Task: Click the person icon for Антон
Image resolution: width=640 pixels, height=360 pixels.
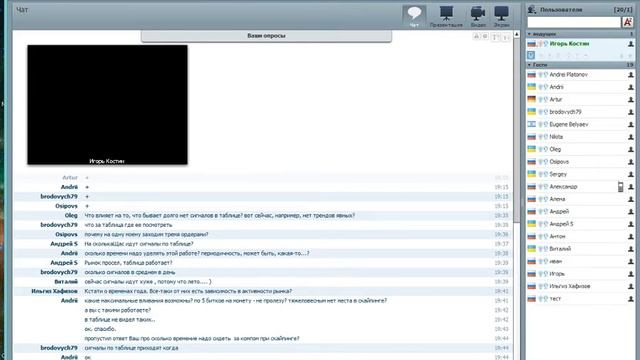Action: click(x=631, y=237)
